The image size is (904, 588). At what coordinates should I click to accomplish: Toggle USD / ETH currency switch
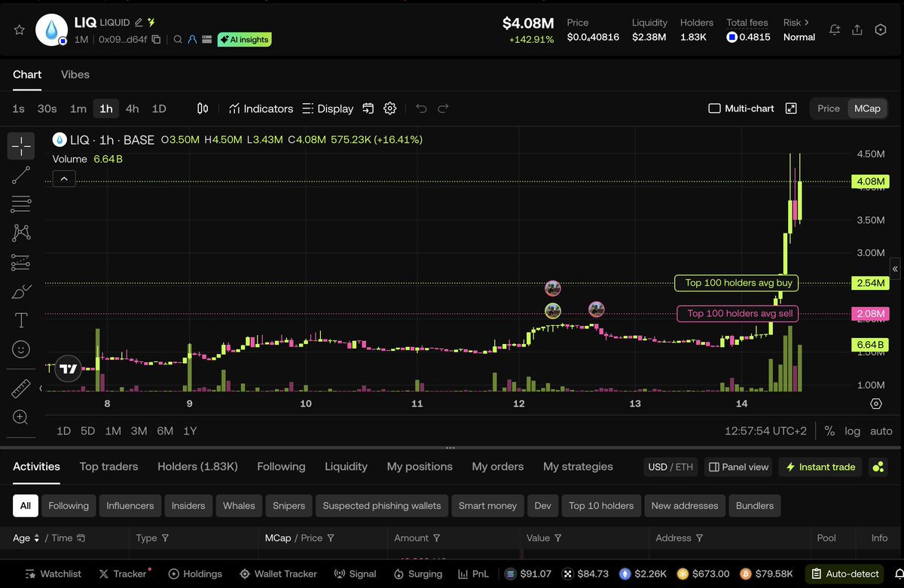point(670,467)
